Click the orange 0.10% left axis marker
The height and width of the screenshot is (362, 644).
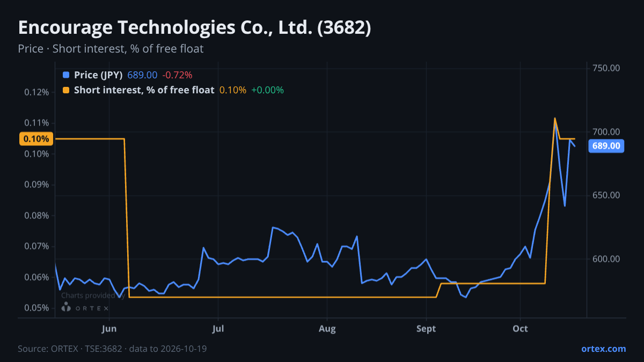pos(36,139)
